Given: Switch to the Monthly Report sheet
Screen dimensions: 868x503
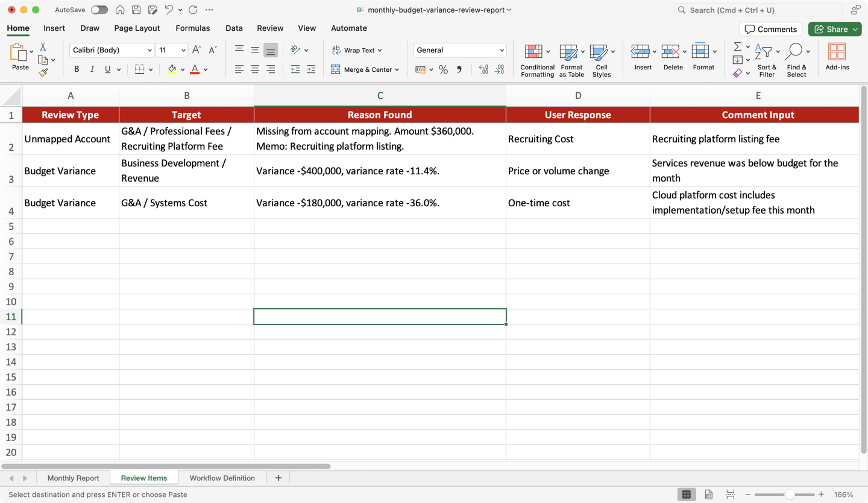Looking at the screenshot, I should [73, 478].
